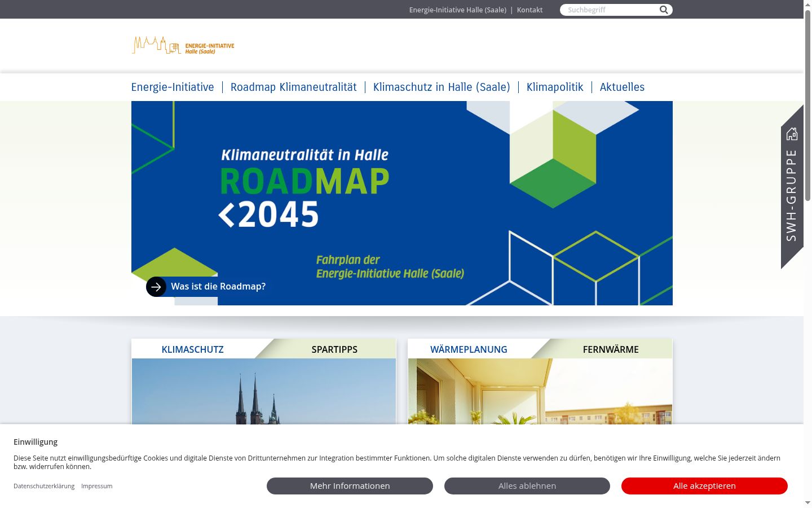
Task: Open the Klimapolitik menu
Action: pyautogui.click(x=555, y=87)
